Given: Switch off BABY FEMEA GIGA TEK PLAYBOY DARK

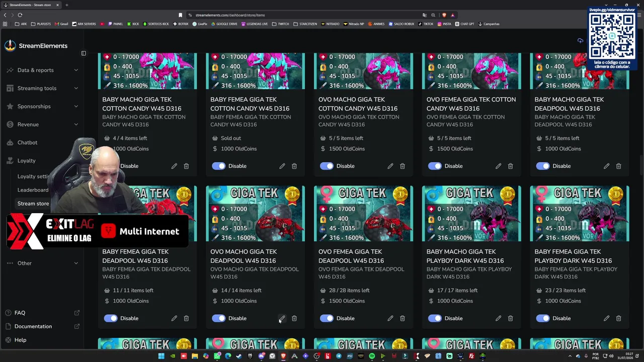Looking at the screenshot, I should point(543,318).
